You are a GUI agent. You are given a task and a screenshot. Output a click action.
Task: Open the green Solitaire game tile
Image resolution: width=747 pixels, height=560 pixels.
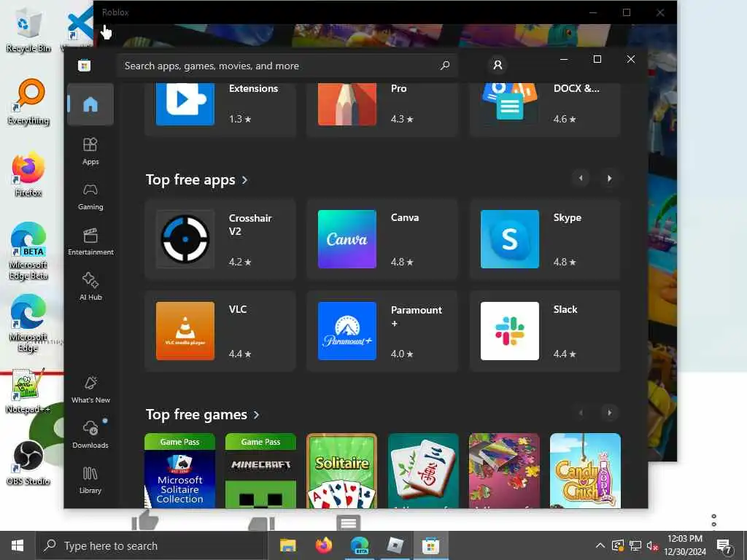pyautogui.click(x=341, y=470)
